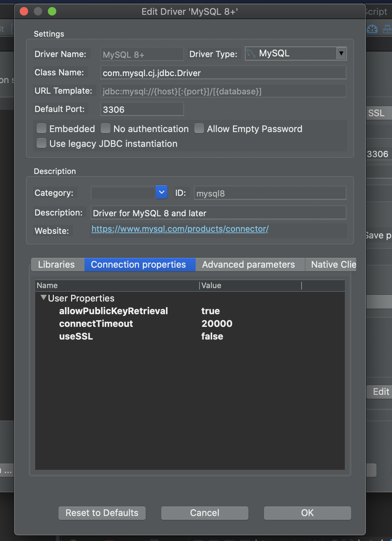Image resolution: width=392 pixels, height=541 pixels.
Task: Click the dashboard gauge icon in background window
Action: pos(372,29)
